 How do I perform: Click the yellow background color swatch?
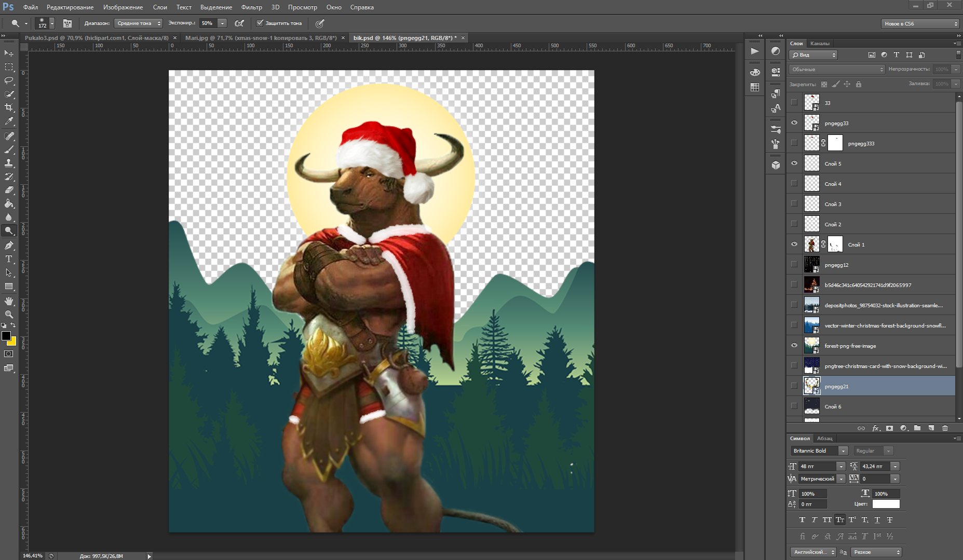tap(12, 342)
